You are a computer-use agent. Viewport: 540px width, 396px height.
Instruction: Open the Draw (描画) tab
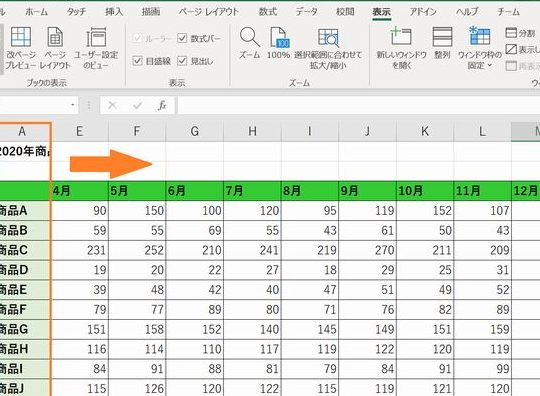pos(151,12)
